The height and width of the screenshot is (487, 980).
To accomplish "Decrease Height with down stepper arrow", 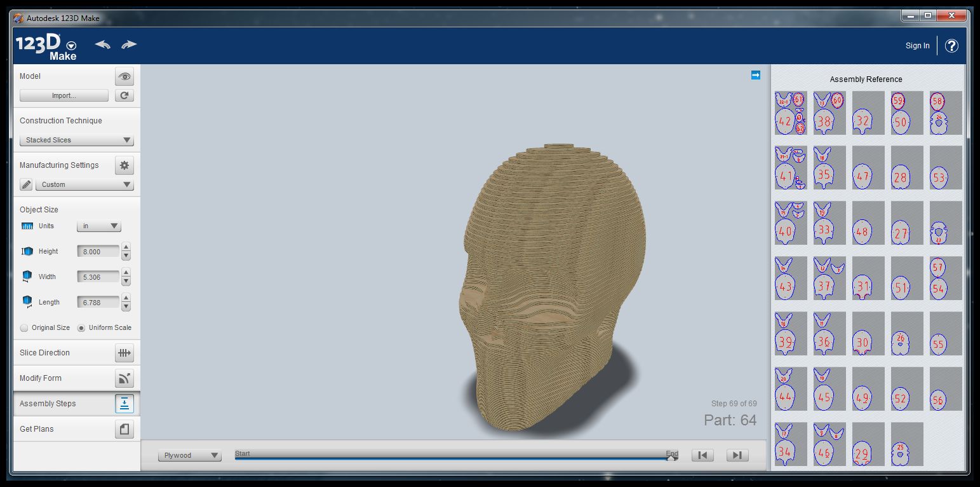I will [x=126, y=256].
